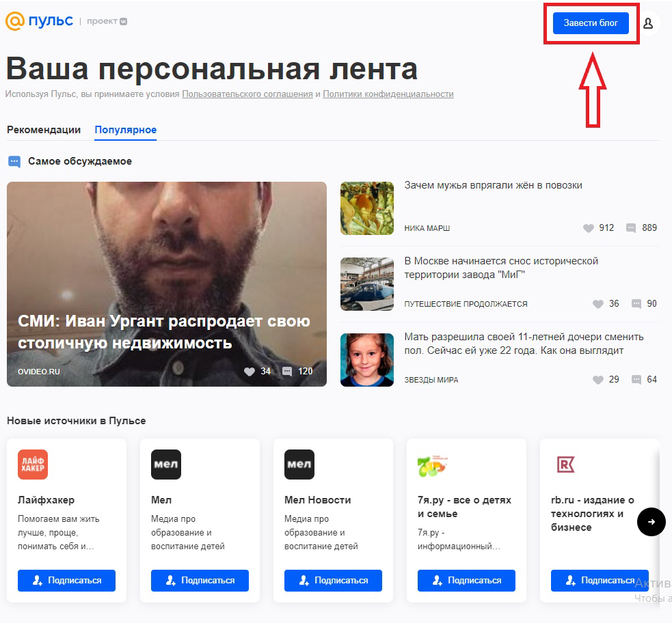Like the завод МиГ article heart icon
The height and width of the screenshot is (623, 672).
coord(598,304)
